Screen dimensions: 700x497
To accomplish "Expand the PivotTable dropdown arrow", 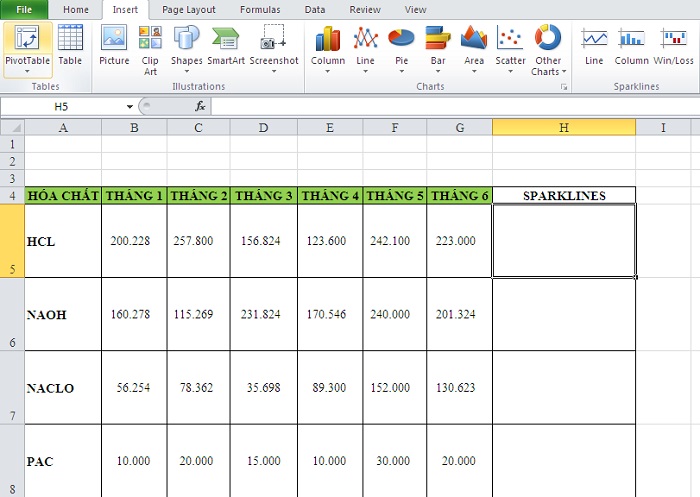I will tap(27, 71).
